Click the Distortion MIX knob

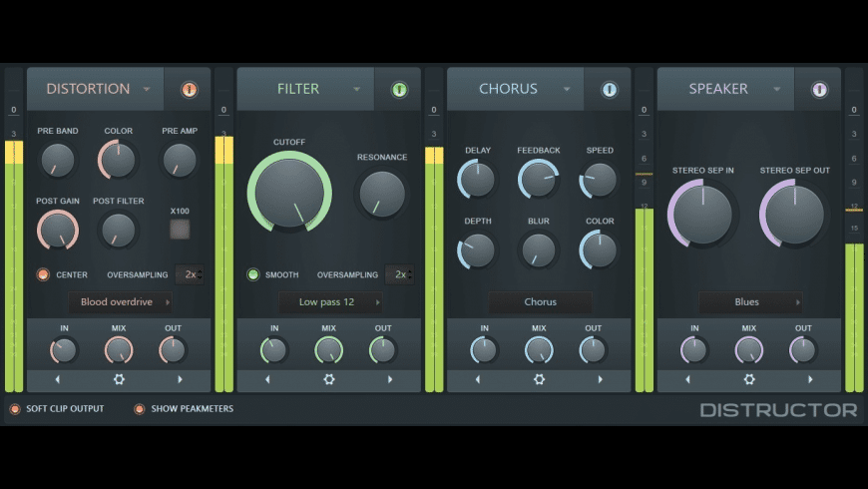point(119,350)
